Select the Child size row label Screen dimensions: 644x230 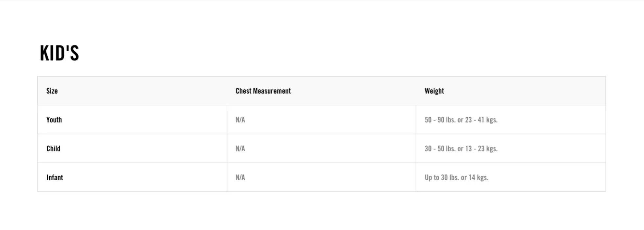53,149
